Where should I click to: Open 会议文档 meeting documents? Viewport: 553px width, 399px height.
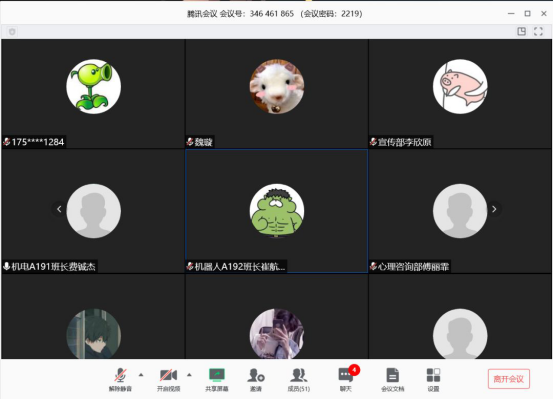pos(393,379)
